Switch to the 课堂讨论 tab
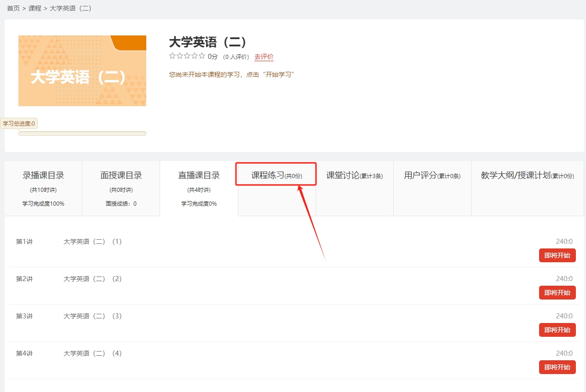 click(354, 175)
